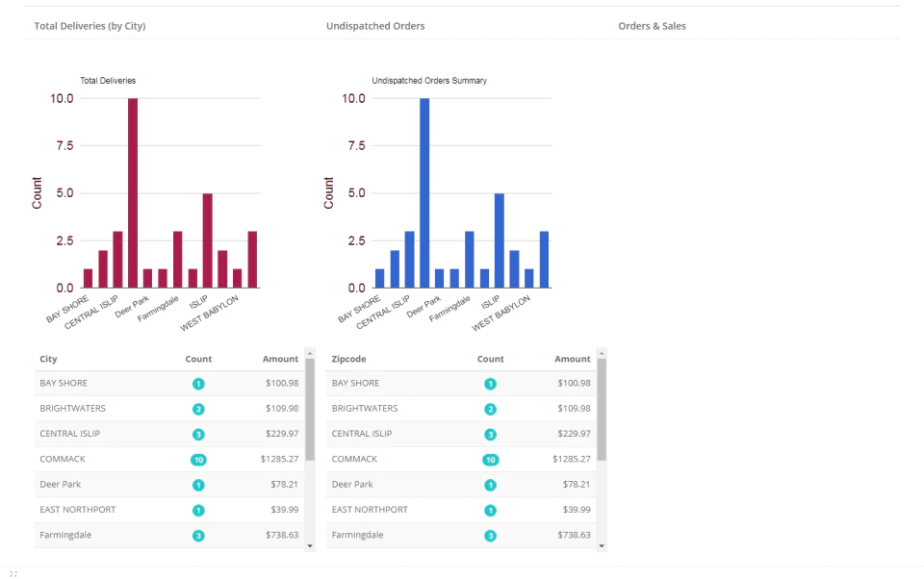This screenshot has width=924, height=579.
Task: Select the COMMACK row in Zipcode table
Action: pyautogui.click(x=461, y=460)
